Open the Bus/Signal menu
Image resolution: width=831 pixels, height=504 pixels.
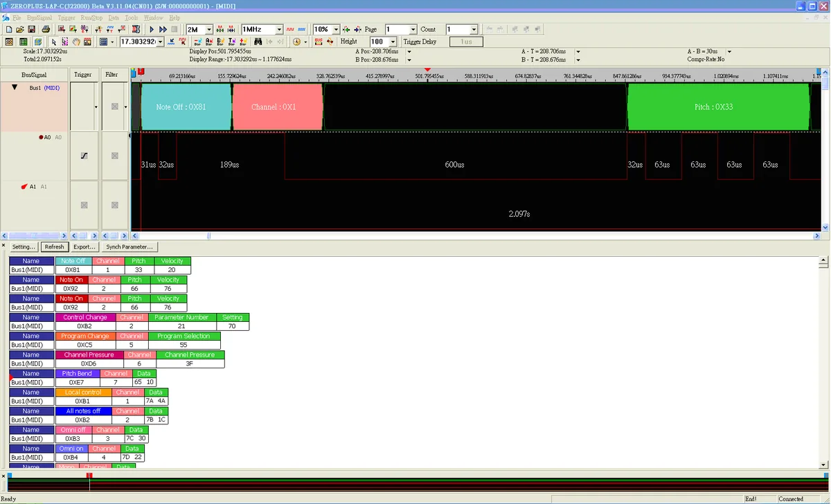pyautogui.click(x=41, y=17)
